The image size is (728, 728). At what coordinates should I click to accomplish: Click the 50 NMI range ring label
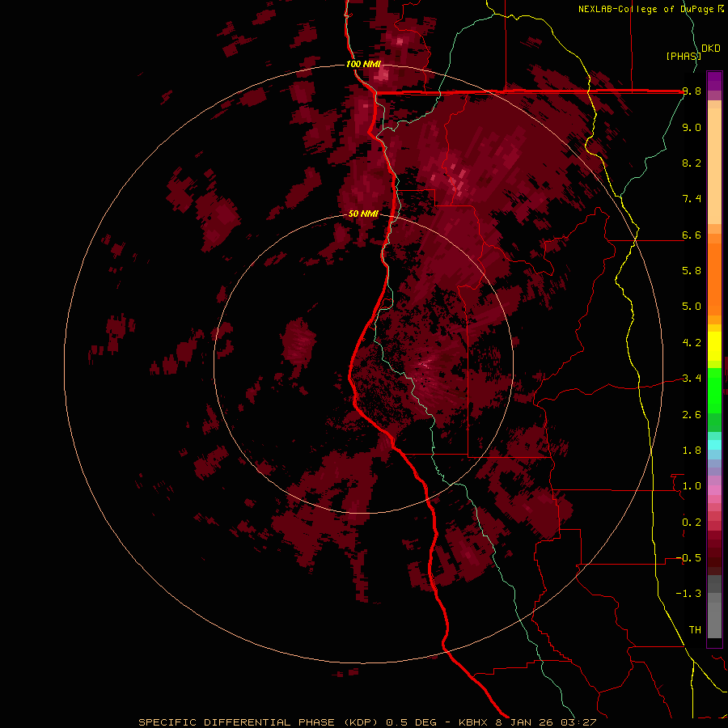pyautogui.click(x=363, y=214)
